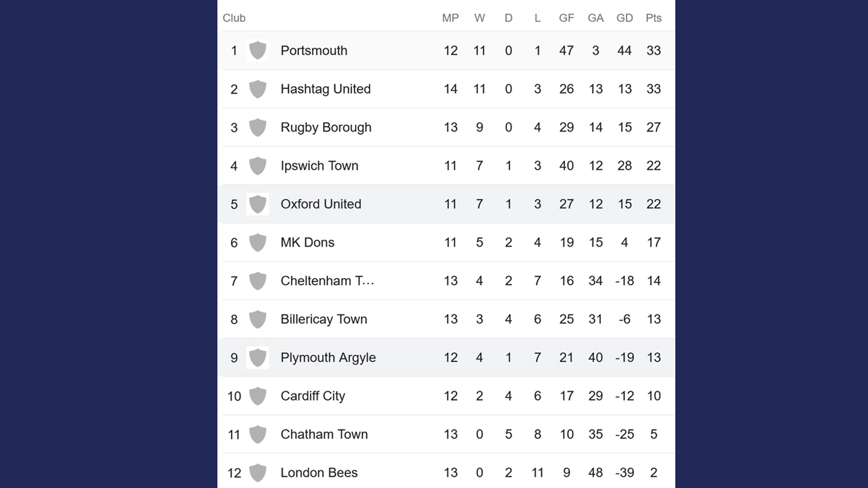868x488 pixels.
Task: Click the Portsmouth club shield icon
Action: 257,51
